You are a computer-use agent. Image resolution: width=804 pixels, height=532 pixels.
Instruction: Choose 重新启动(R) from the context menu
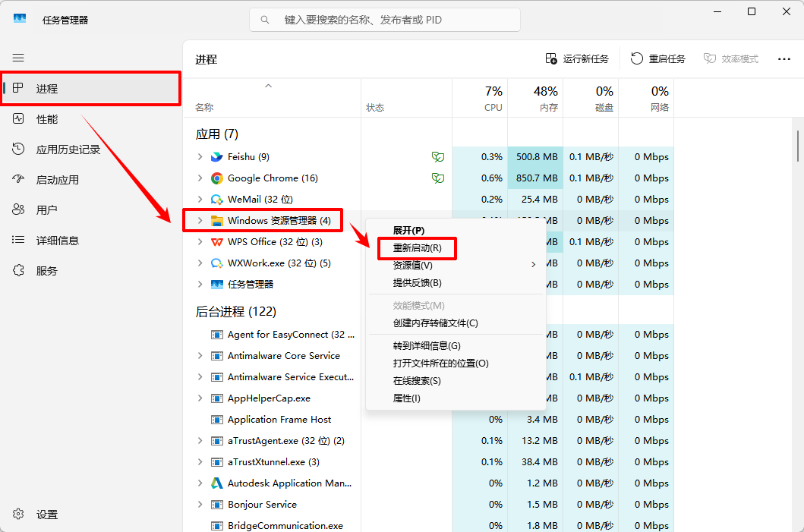pyautogui.click(x=418, y=248)
